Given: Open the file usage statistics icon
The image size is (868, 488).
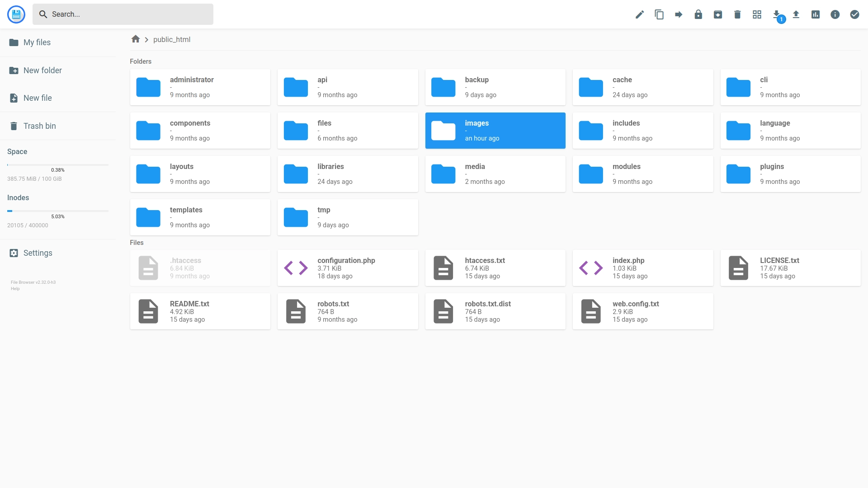Looking at the screenshot, I should 815,14.
